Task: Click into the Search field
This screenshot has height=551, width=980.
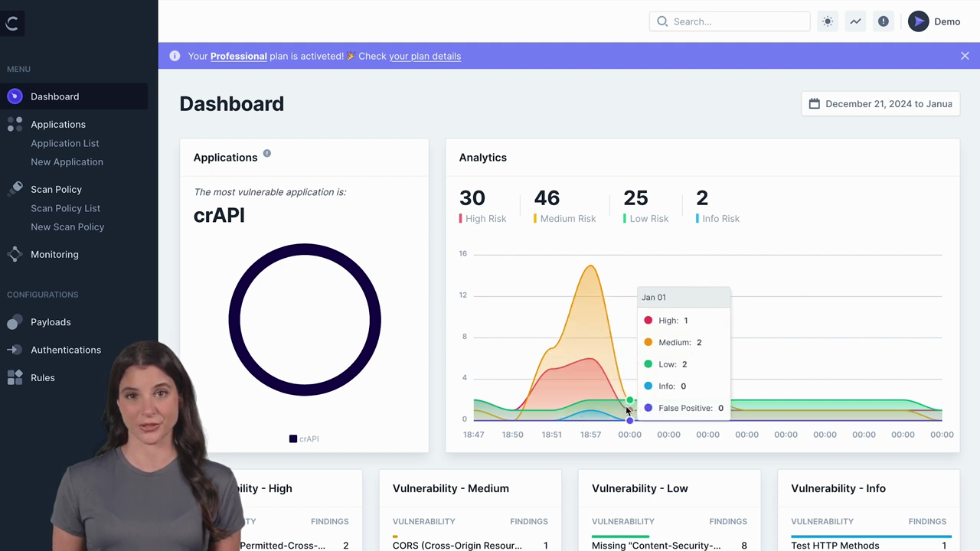Action: (x=730, y=21)
